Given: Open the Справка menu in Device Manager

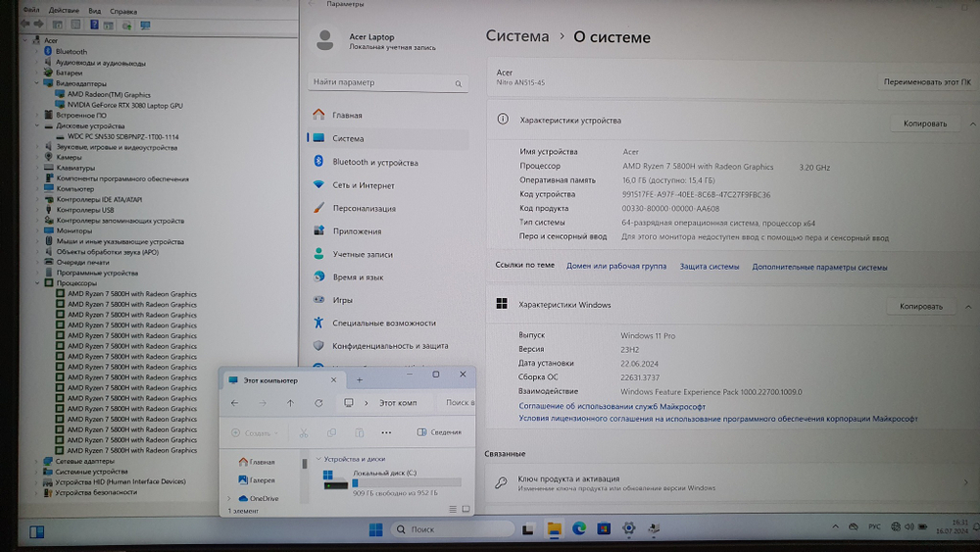Looking at the screenshot, I should coord(123,11).
